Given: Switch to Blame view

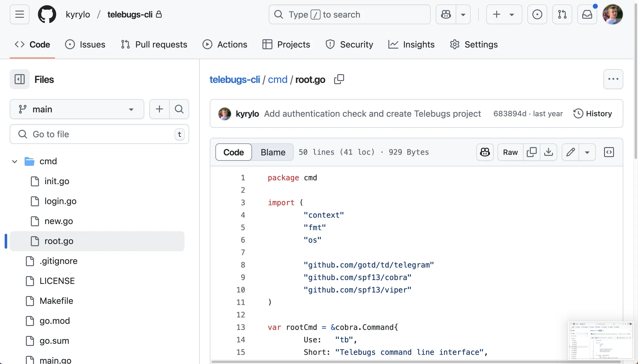Looking at the screenshot, I should pyautogui.click(x=273, y=152).
